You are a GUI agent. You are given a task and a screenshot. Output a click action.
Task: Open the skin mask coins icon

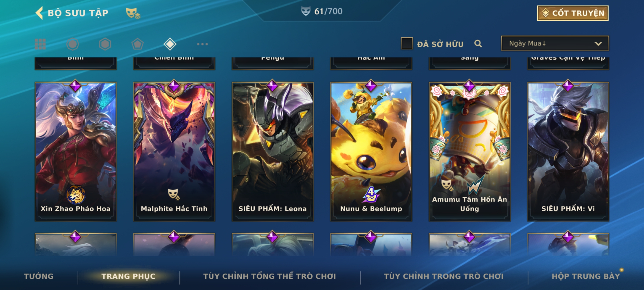133,13
